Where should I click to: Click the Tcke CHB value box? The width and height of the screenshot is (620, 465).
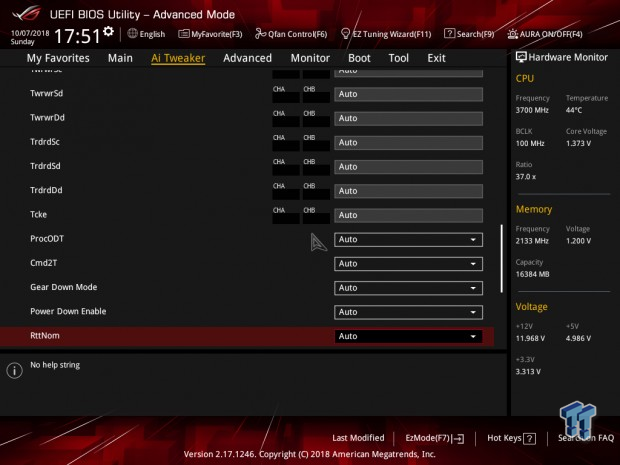[316, 218]
